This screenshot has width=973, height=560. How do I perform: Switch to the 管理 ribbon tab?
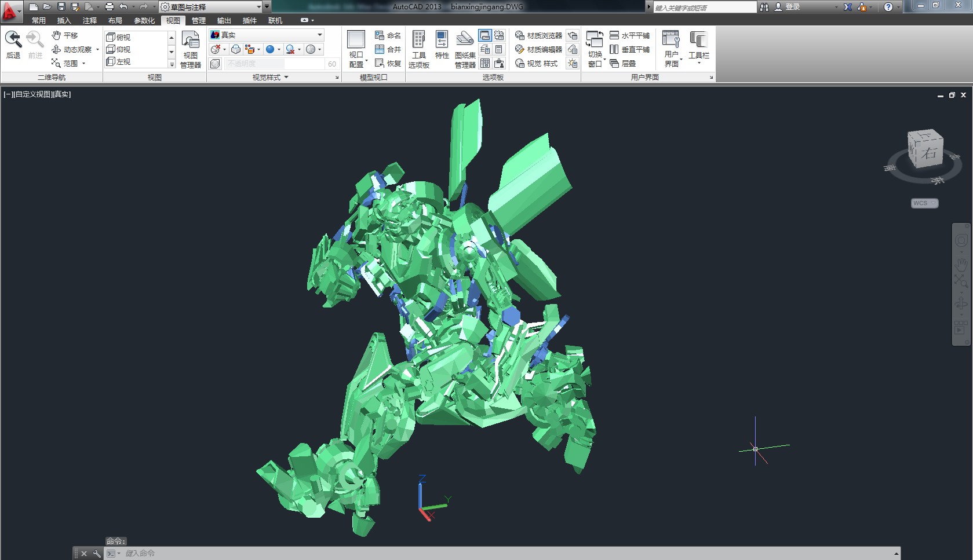pyautogui.click(x=199, y=20)
